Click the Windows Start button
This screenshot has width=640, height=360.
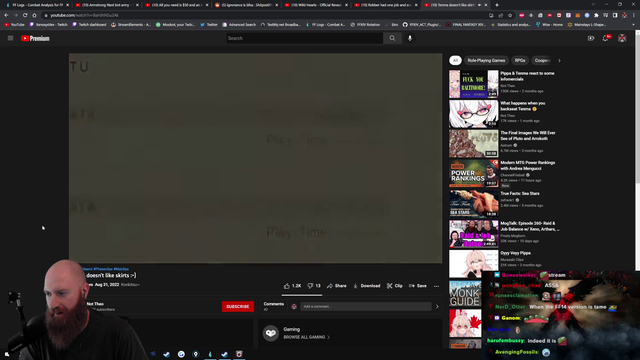tap(7, 354)
